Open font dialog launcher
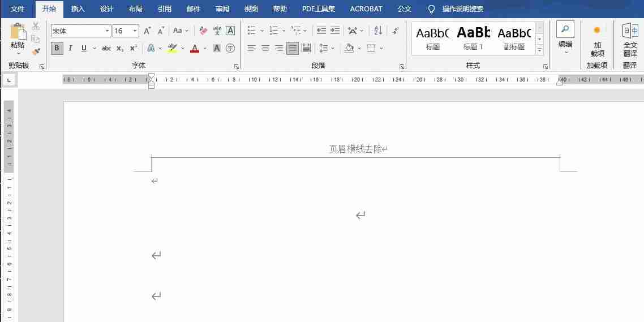Image resolution: width=644 pixels, height=322 pixels. click(x=237, y=66)
